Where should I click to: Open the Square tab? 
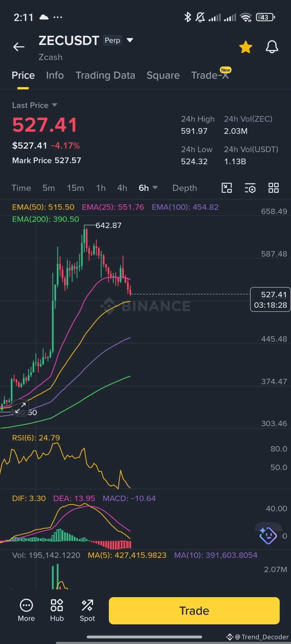pos(163,75)
